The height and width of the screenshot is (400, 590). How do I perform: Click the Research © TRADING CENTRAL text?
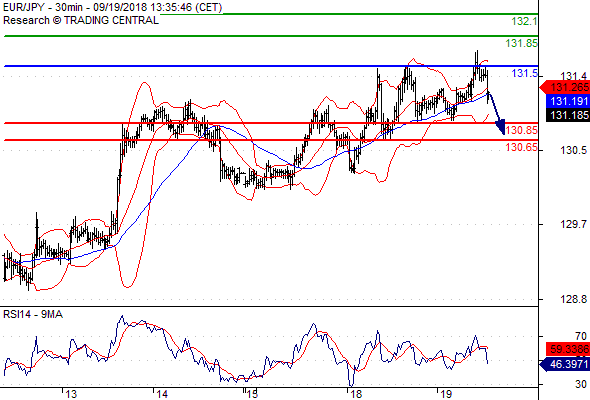[x=81, y=20]
